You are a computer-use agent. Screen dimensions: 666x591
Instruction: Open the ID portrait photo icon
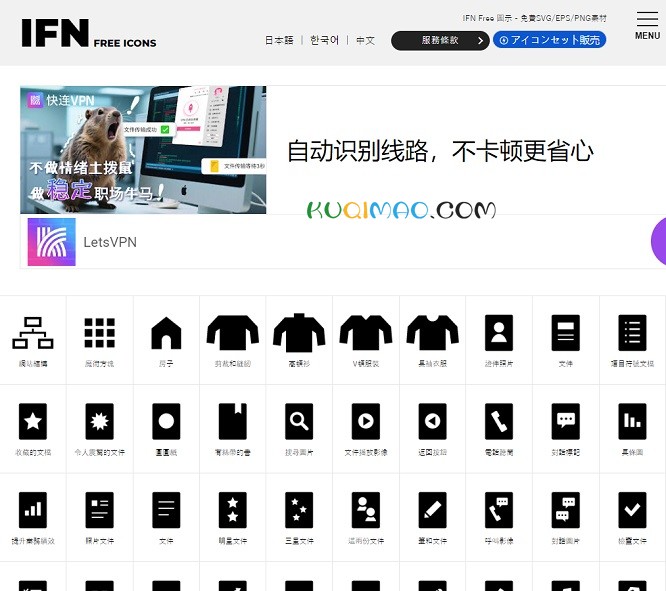pyautogui.click(x=499, y=333)
